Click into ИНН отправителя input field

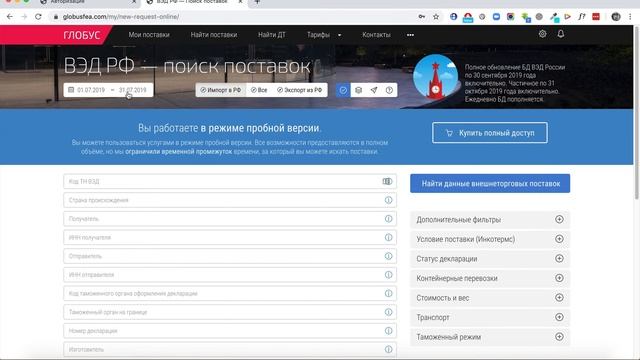230,275
